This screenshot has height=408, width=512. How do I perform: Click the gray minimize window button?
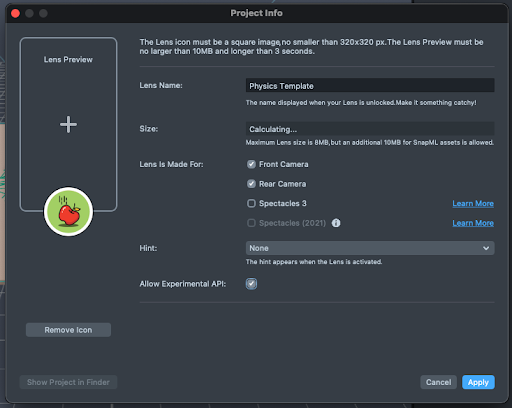[x=29, y=13]
